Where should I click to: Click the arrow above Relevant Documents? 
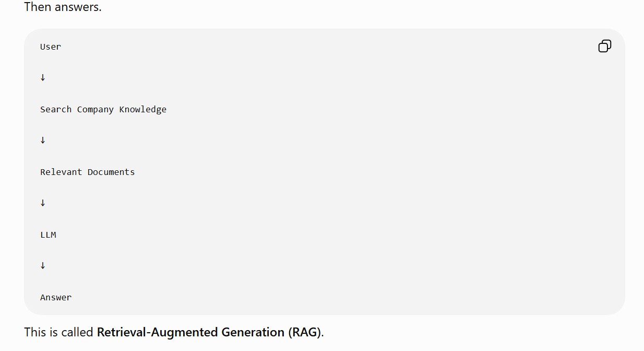43,140
